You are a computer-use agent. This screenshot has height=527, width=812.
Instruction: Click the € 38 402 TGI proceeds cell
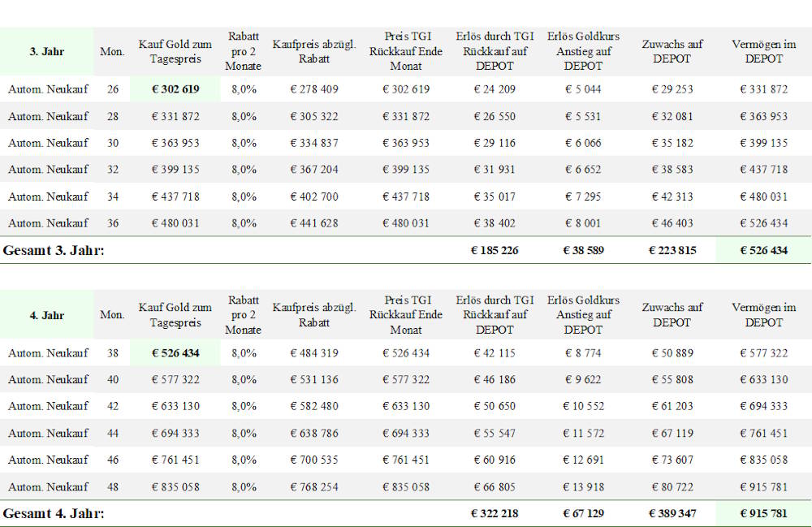pyautogui.click(x=495, y=223)
